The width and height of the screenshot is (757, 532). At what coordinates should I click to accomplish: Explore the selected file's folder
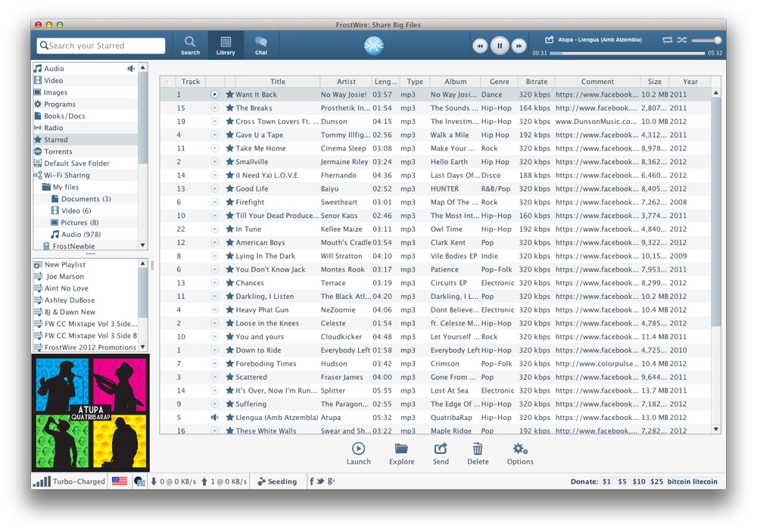402,454
